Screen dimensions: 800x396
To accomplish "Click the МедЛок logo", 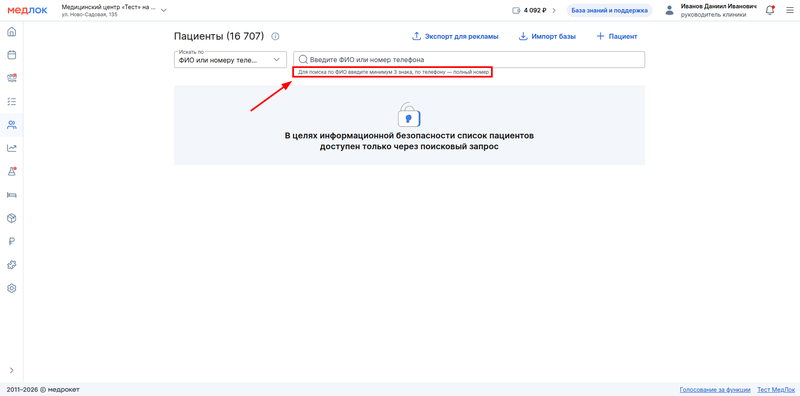I will (27, 10).
